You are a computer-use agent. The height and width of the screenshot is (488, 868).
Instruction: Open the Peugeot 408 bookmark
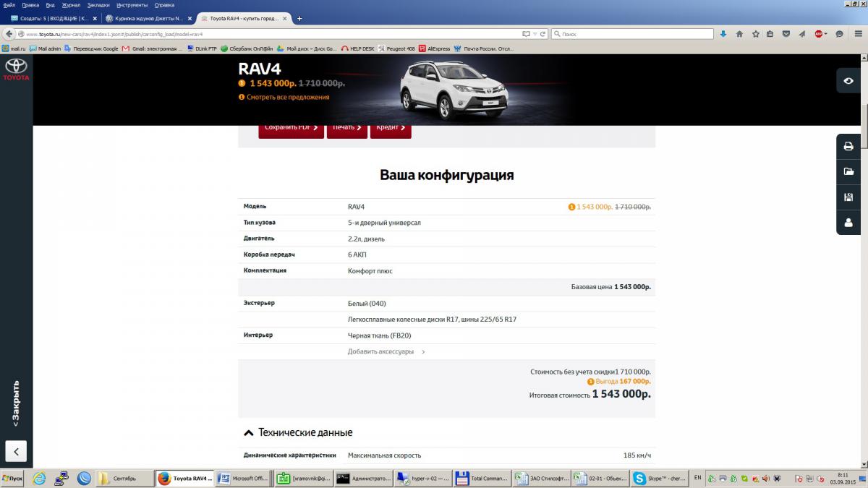398,48
